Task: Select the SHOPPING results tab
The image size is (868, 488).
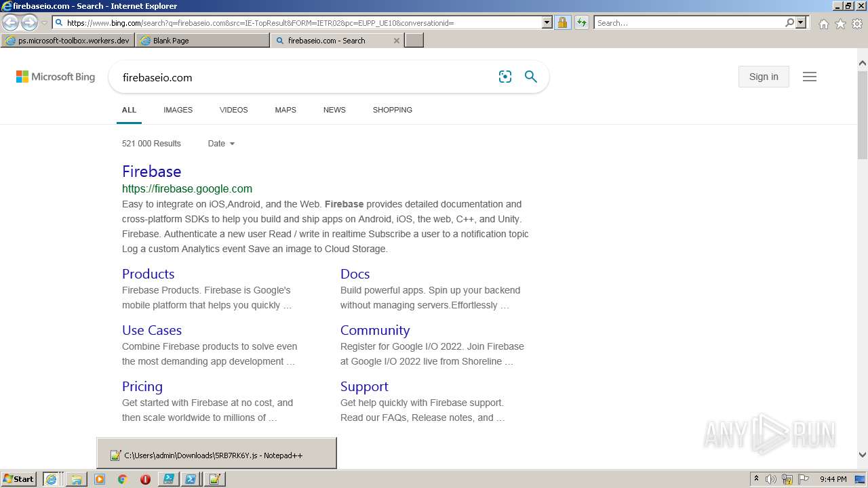Action: 392,110
